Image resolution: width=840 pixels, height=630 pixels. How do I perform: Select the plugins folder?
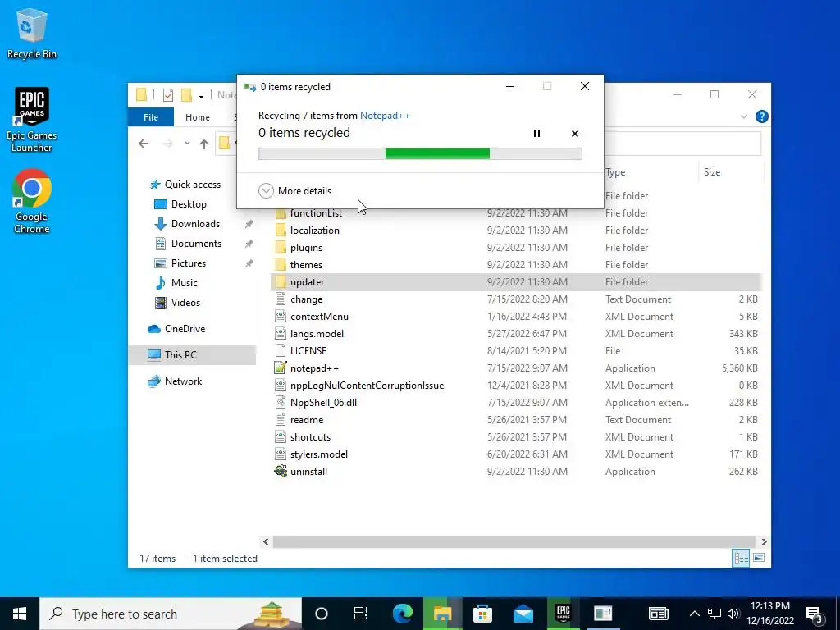coord(306,248)
